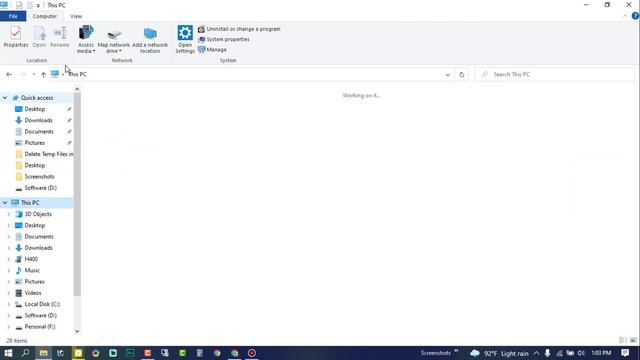
Task: Go back with the Back arrow
Action: tap(9, 74)
